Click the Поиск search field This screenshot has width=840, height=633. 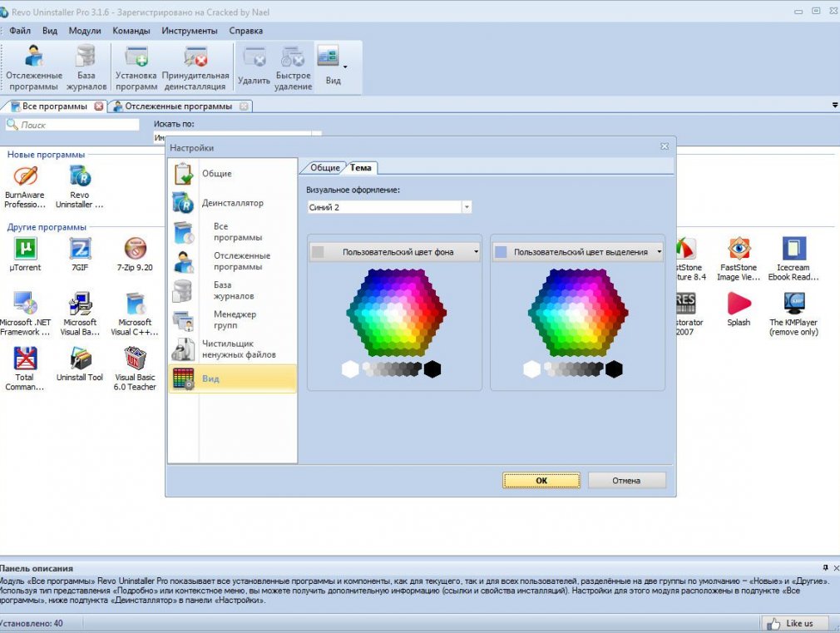click(73, 125)
